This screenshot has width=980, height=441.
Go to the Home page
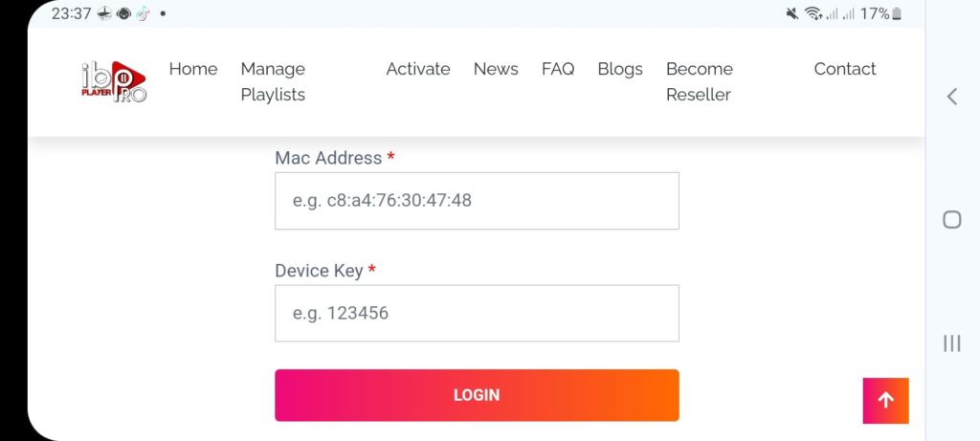(x=193, y=69)
